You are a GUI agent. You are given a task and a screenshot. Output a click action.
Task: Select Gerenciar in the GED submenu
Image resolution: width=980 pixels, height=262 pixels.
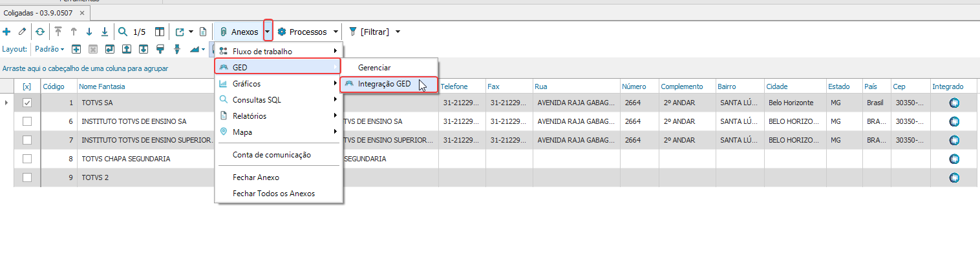point(389,68)
